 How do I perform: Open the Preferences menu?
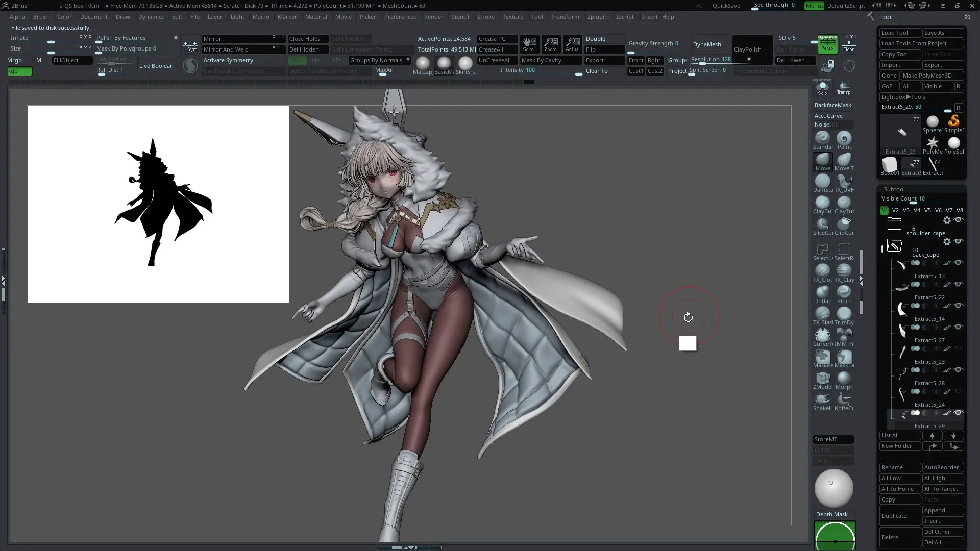coord(400,17)
